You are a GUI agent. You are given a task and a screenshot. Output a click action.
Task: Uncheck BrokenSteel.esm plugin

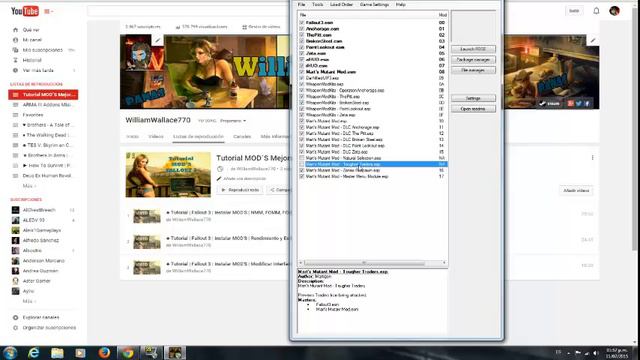302,41
